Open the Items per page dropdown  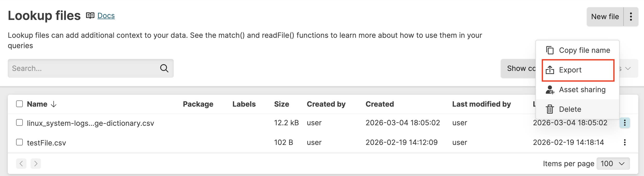(613, 163)
